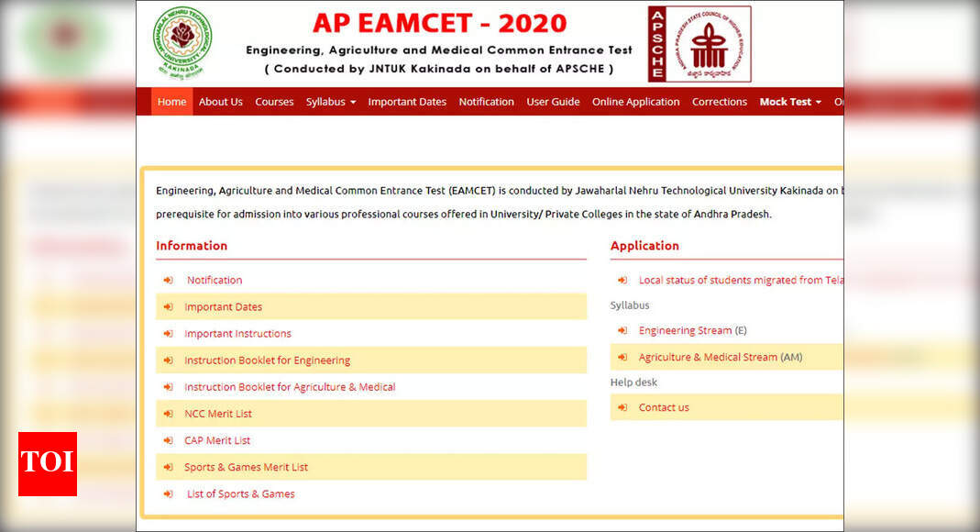
Task: Select the About Us menu item
Action: coord(220,102)
